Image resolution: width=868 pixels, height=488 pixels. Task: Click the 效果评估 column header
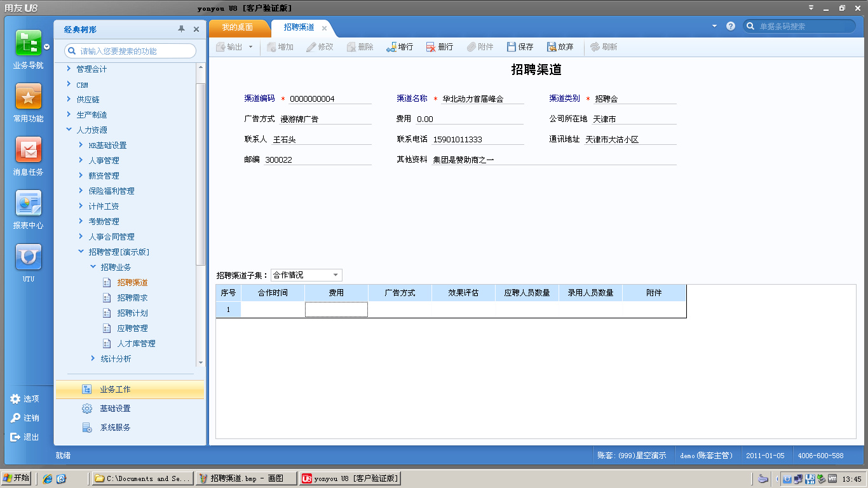(463, 293)
